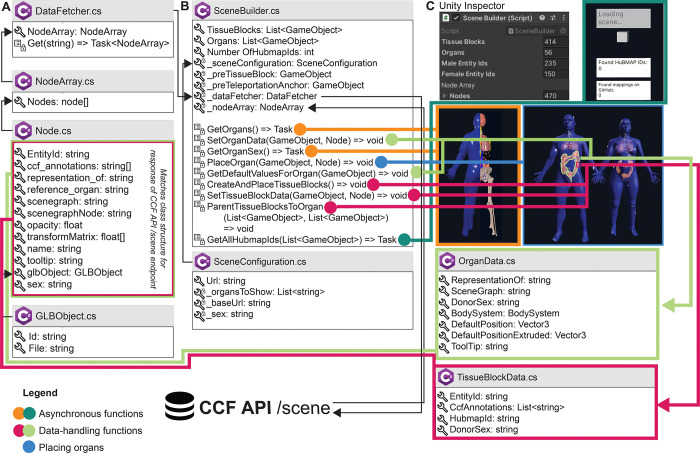Viewport: 700px width, 453px height.
Task: Click the orange Asynchronous functions legend circle
Action: (20, 413)
